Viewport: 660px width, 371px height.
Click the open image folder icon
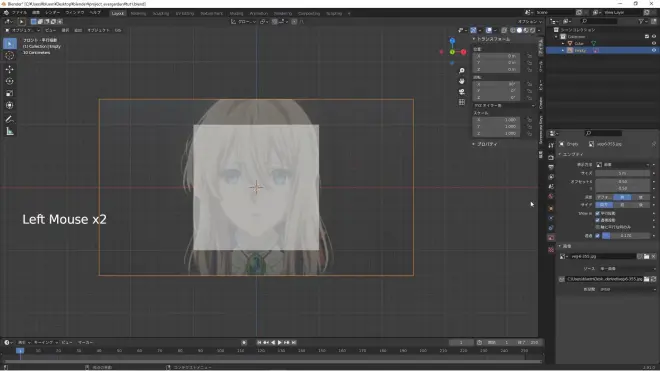pyautogui.click(x=647, y=256)
